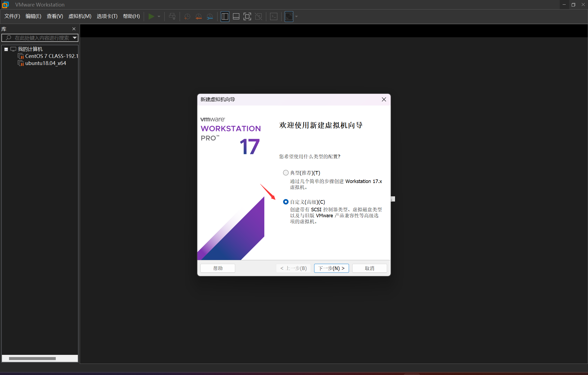Click the library search input field
Image resolution: width=588 pixels, height=375 pixels.
[x=41, y=38]
